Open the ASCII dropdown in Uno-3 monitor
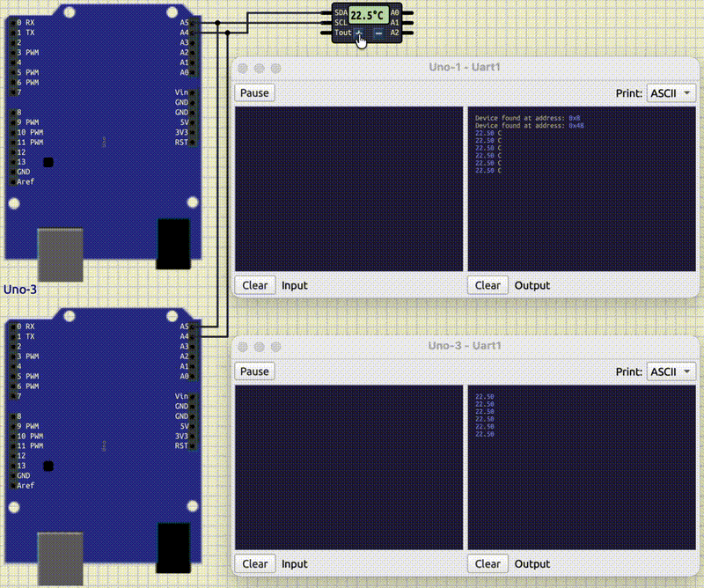Screen dimensions: 704x588 pos(671,371)
